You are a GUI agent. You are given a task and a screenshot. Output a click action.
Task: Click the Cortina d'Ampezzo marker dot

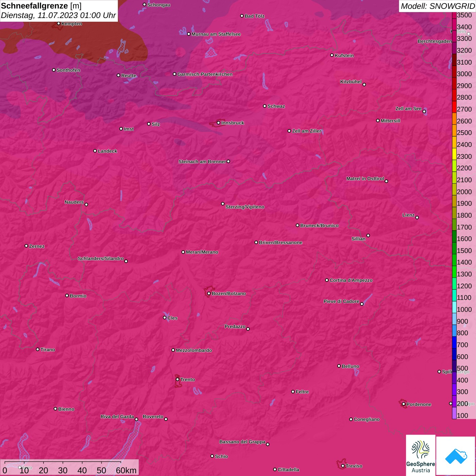pyautogui.click(x=327, y=280)
